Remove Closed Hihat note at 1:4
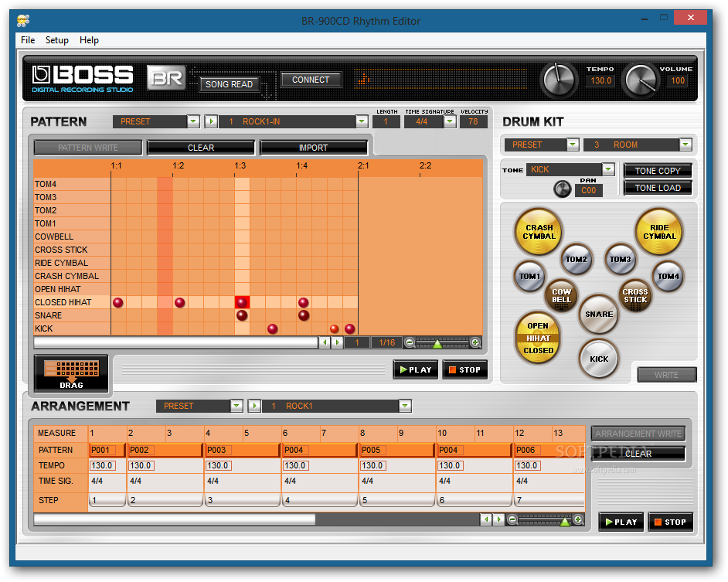The width and height of the screenshot is (728, 582). tap(303, 302)
